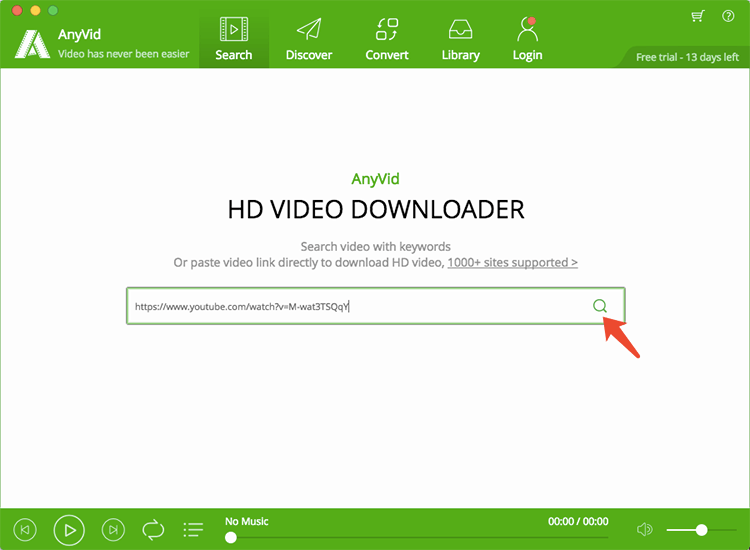The height and width of the screenshot is (550, 750).
Task: Open the help question mark icon
Action: pyautogui.click(x=728, y=16)
